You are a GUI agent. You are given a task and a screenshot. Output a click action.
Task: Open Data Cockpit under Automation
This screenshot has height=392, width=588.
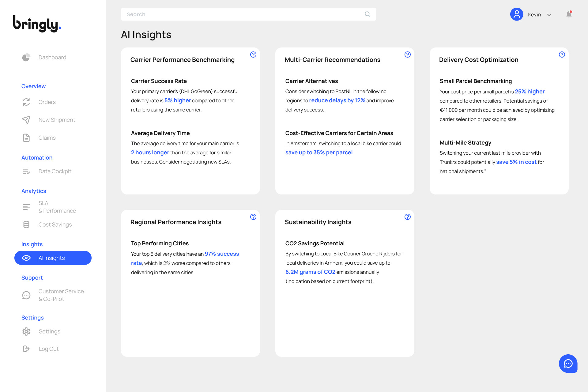pyautogui.click(x=55, y=171)
